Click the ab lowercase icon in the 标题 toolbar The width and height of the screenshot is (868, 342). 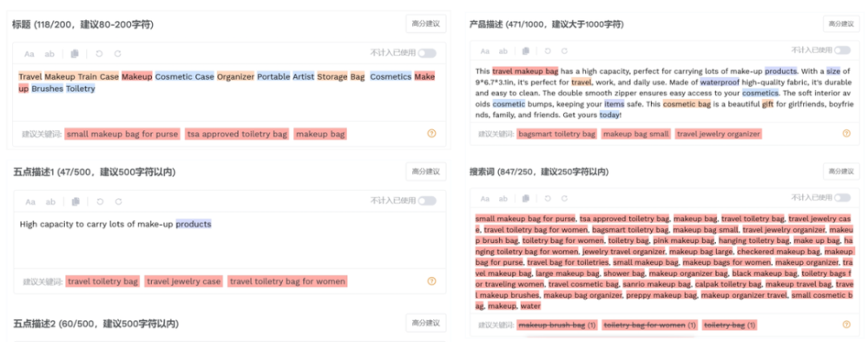(x=49, y=54)
